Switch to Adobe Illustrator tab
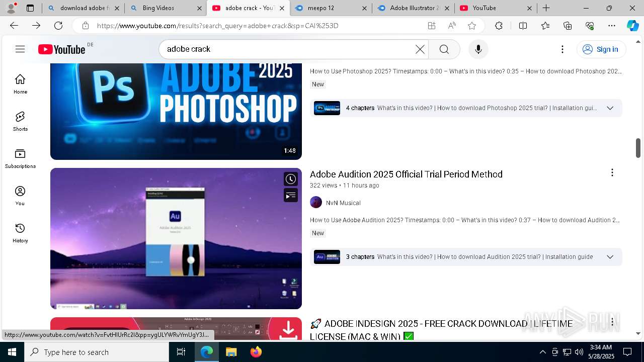Viewport: 644px width, 362px height. [x=413, y=8]
